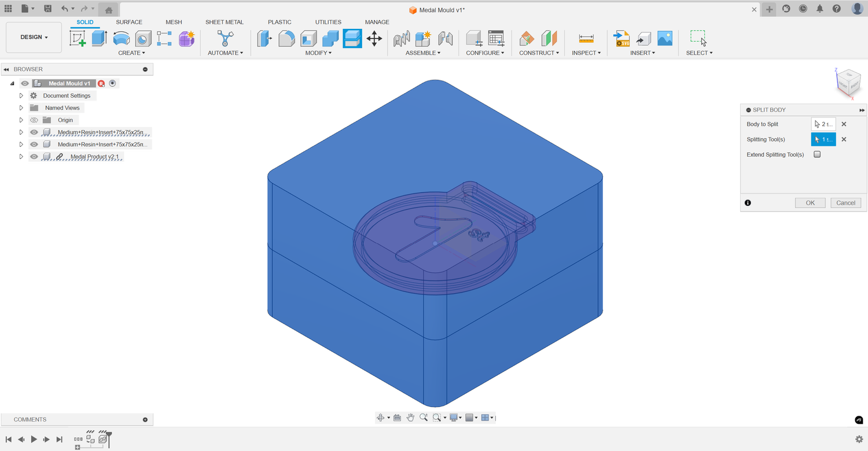
Task: Activate the Medal Mould v1 radio button
Action: click(112, 83)
